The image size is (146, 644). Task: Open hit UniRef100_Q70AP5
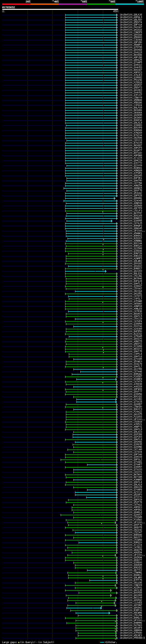[131, 63]
